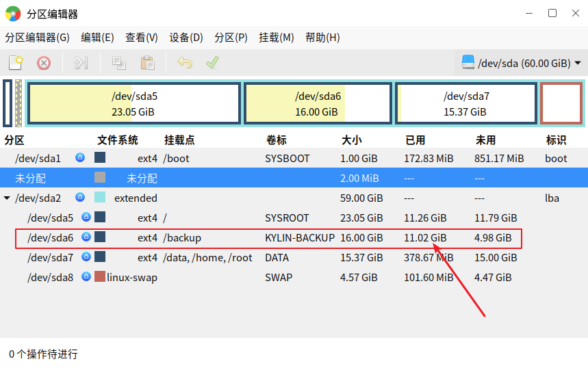The width and height of the screenshot is (588, 368).
Task: Collapse the /dev/sda2 extended partition tree
Action: point(7,198)
